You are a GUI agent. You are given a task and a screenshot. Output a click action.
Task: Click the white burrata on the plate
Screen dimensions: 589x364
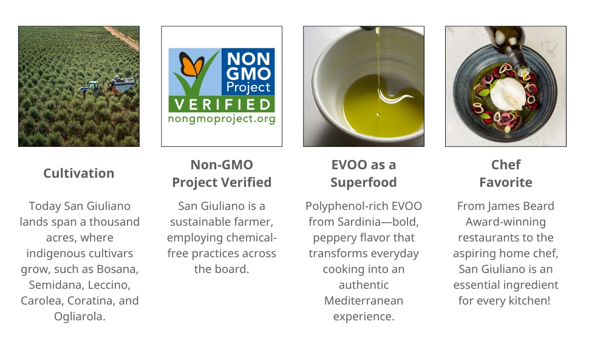507,94
